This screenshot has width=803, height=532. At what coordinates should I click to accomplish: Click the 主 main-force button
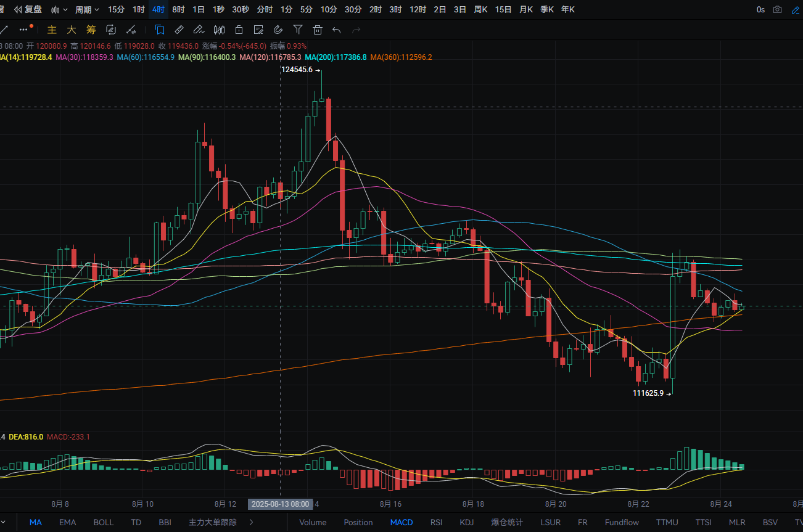[x=52, y=29]
